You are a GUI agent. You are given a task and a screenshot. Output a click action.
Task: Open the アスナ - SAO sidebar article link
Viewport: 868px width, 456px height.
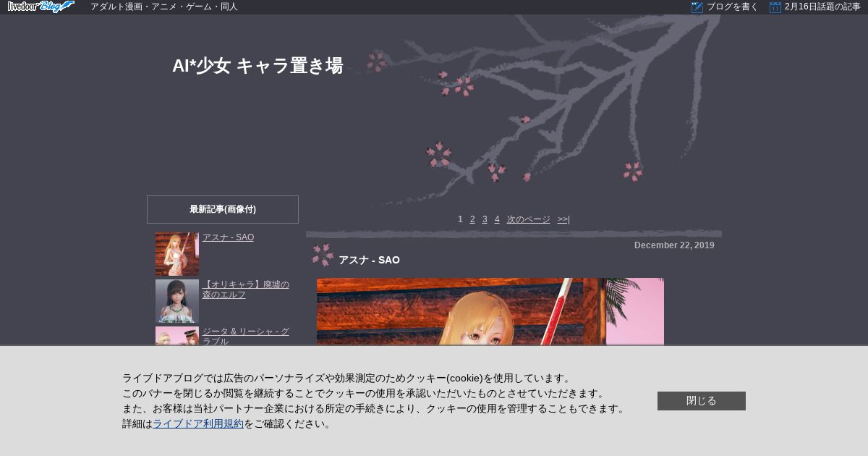click(x=228, y=237)
